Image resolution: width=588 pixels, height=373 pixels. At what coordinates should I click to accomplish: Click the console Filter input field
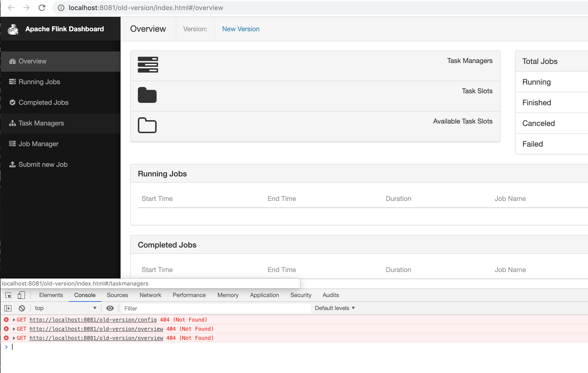216,309
